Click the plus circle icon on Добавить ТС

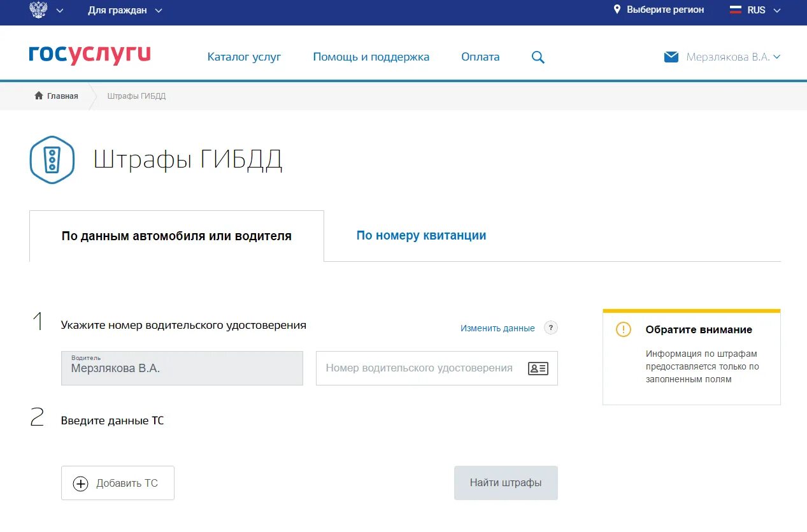coord(81,484)
